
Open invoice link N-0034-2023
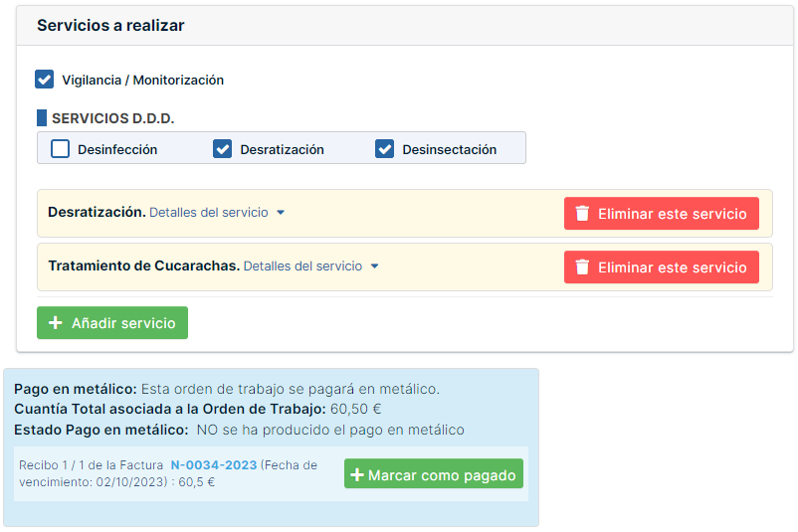pyautogui.click(x=214, y=464)
